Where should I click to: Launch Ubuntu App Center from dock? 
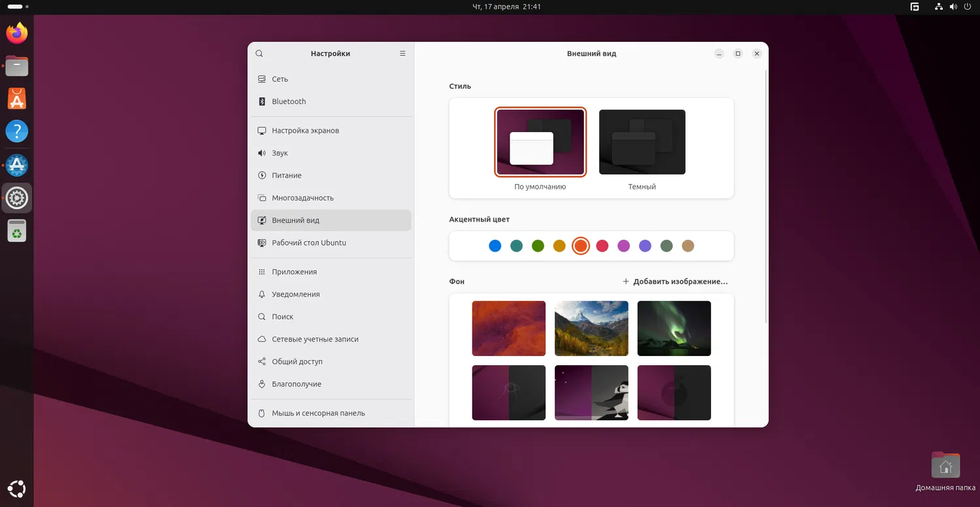tap(17, 99)
